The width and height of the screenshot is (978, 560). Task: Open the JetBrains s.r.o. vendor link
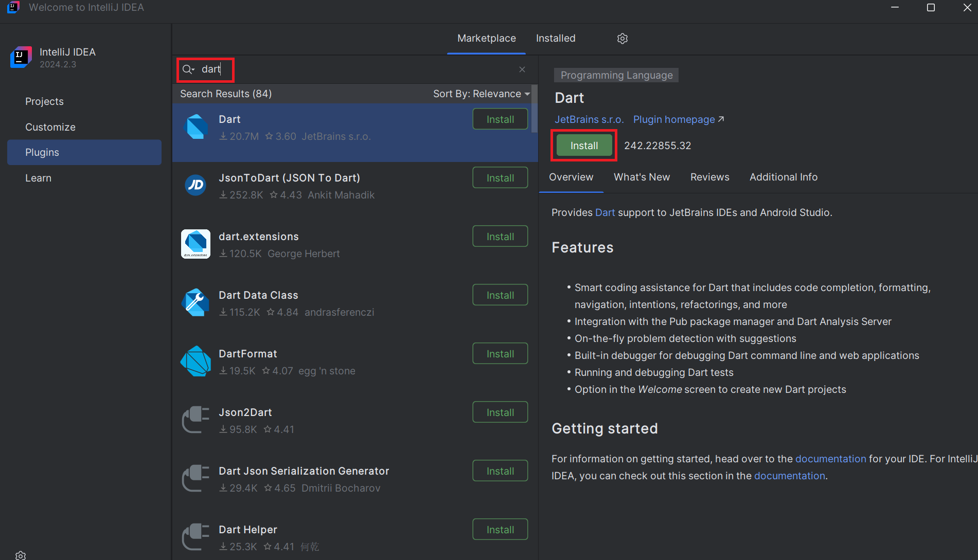(x=589, y=119)
